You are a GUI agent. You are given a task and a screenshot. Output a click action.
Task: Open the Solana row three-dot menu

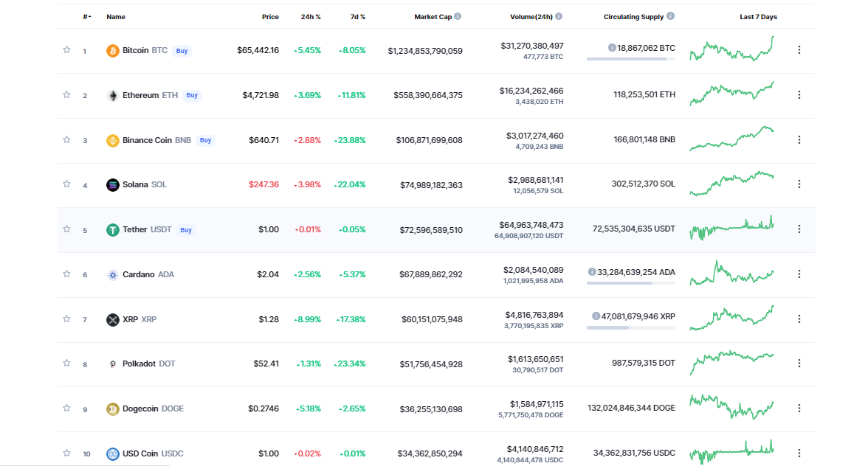pos(799,184)
